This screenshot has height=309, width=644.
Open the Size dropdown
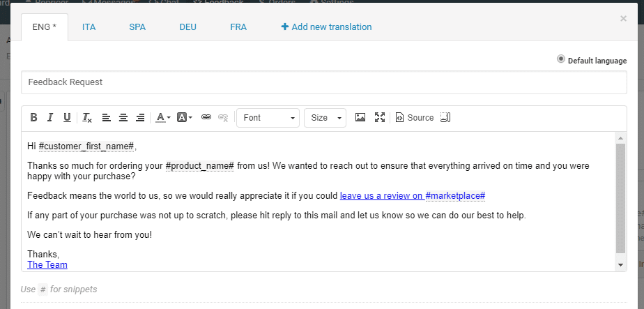click(325, 118)
